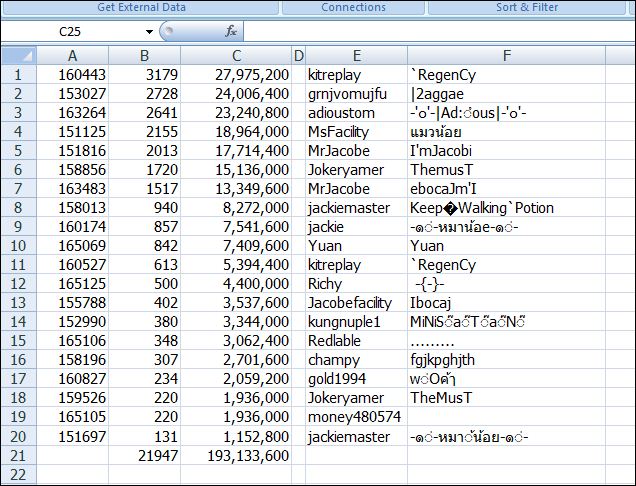
Task: Click the Sort & Filter group label
Action: click(527, 7)
